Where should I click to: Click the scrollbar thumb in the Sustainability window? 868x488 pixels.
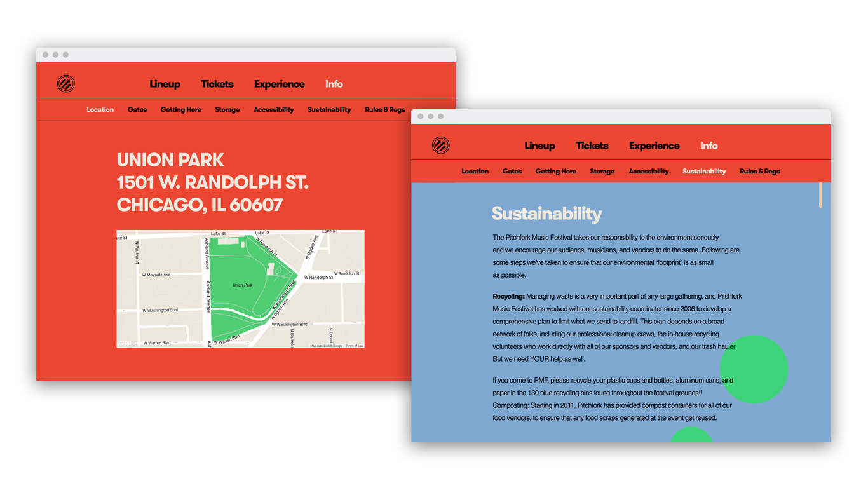point(820,194)
